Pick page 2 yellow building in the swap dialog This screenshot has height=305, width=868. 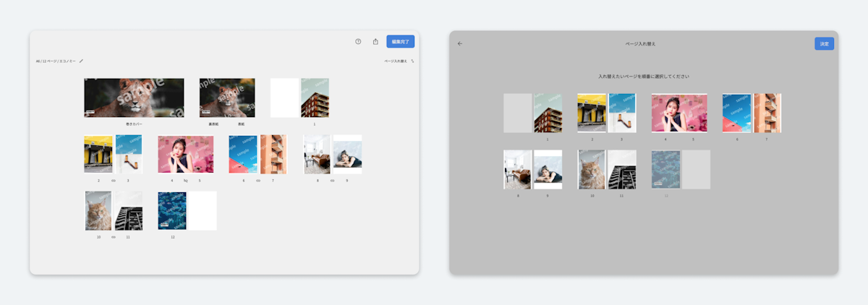point(592,113)
